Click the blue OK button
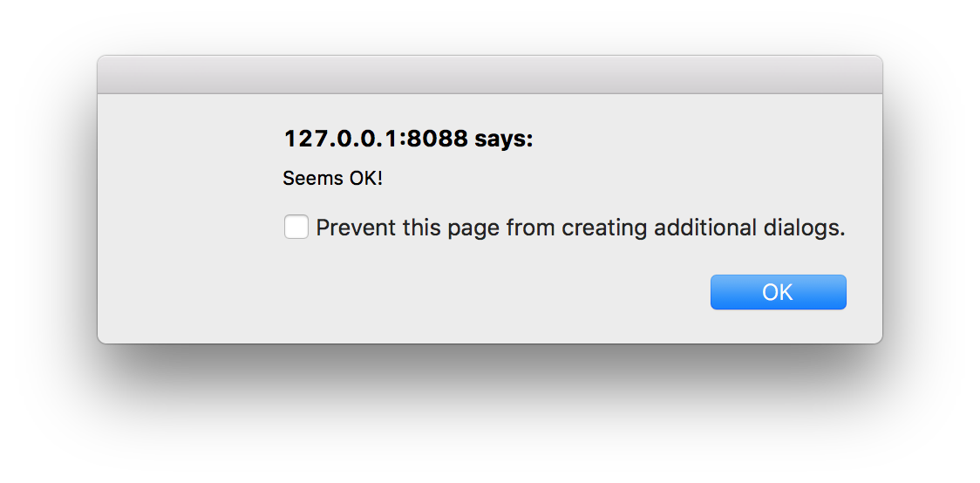Screen dimensions: 980x483 click(778, 292)
